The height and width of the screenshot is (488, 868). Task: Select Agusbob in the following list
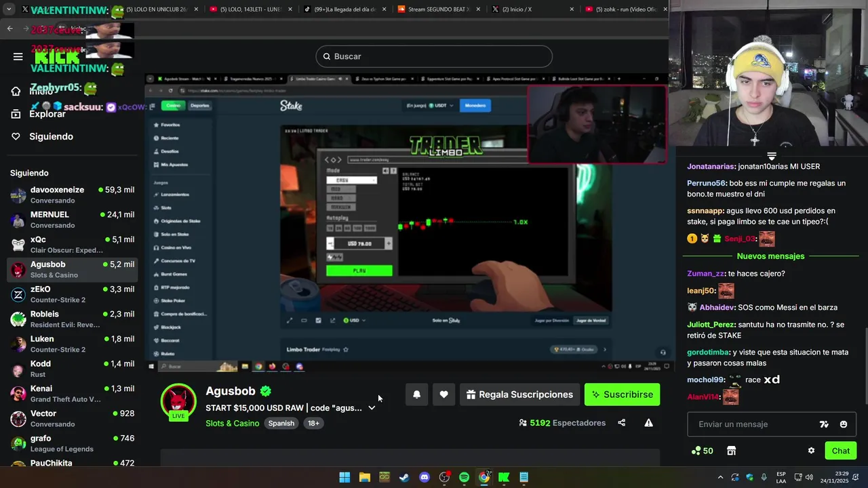coord(71,269)
